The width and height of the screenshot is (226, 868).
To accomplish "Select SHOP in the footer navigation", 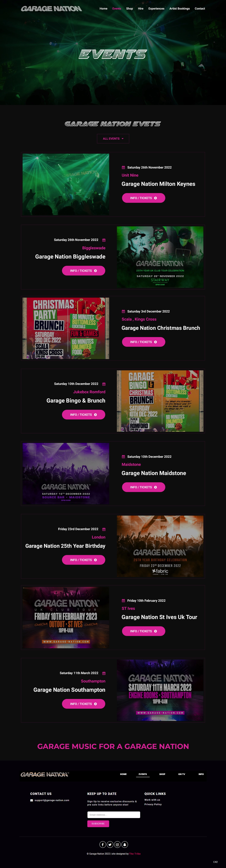I will [162, 774].
